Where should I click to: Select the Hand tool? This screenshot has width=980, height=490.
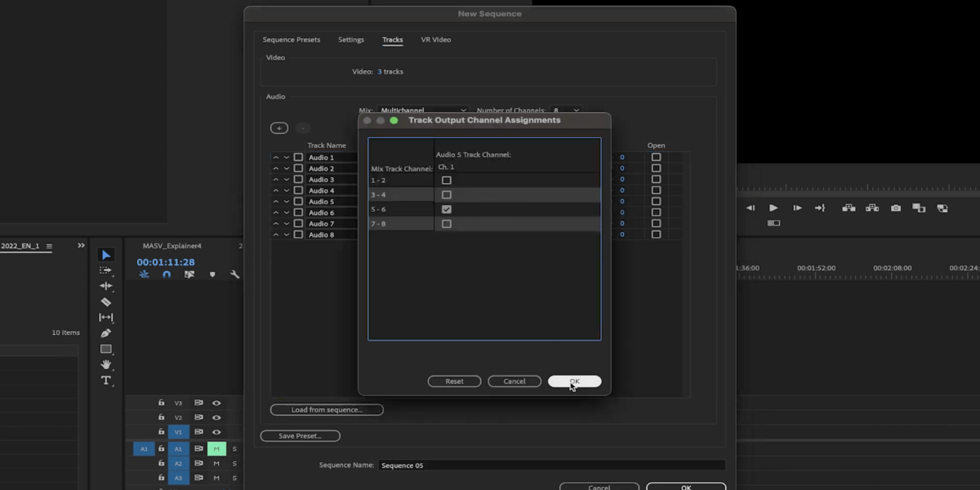(106, 364)
